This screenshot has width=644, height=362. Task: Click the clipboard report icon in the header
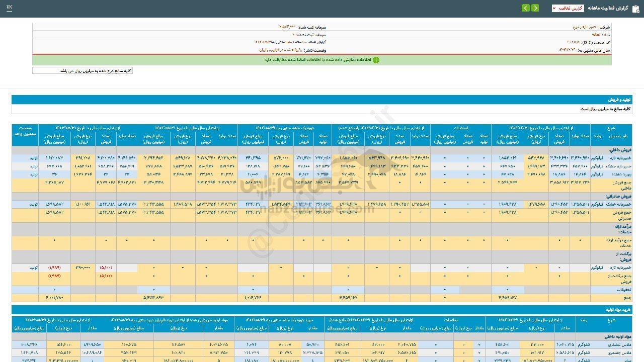(x=635, y=8)
